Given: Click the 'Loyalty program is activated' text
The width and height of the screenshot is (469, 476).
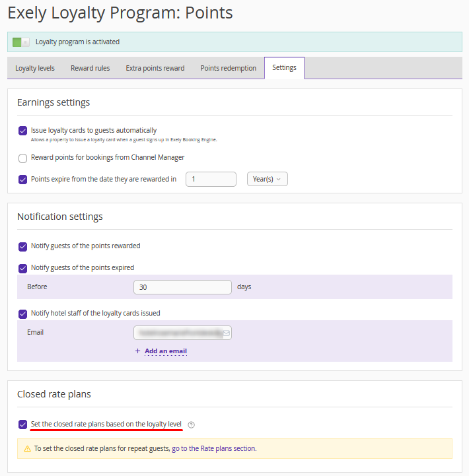Looking at the screenshot, I should coord(77,42).
